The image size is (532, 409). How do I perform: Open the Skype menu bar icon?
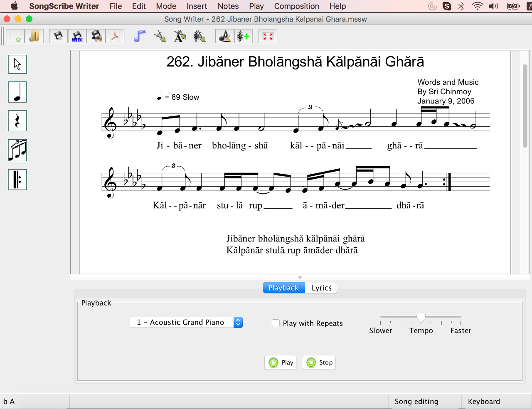coord(447,6)
